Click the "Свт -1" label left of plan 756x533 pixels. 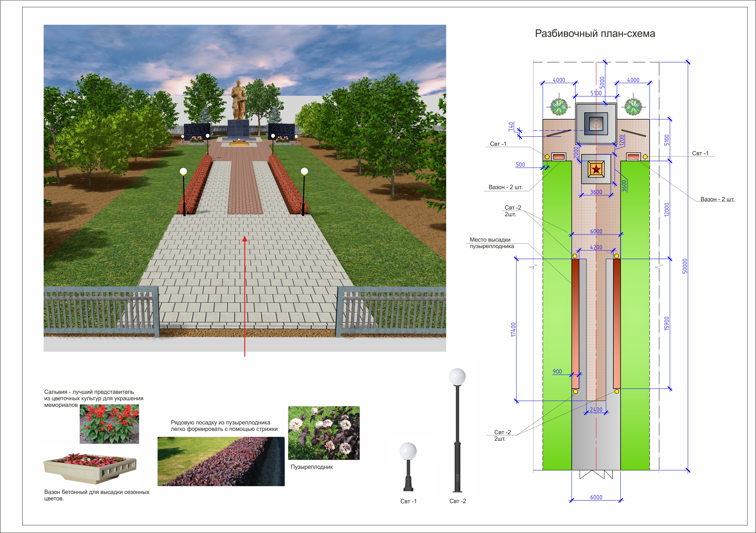pos(498,144)
